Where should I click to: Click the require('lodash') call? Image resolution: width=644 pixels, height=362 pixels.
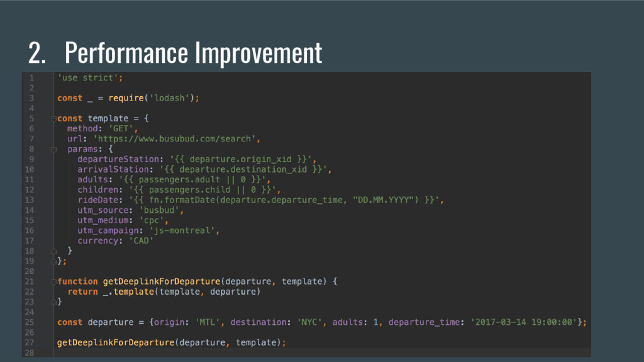pyautogui.click(x=152, y=98)
